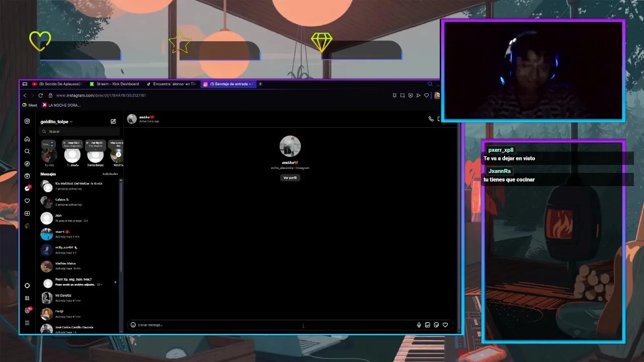
Task: Click the webcam overlay window
Action: pos(533,70)
